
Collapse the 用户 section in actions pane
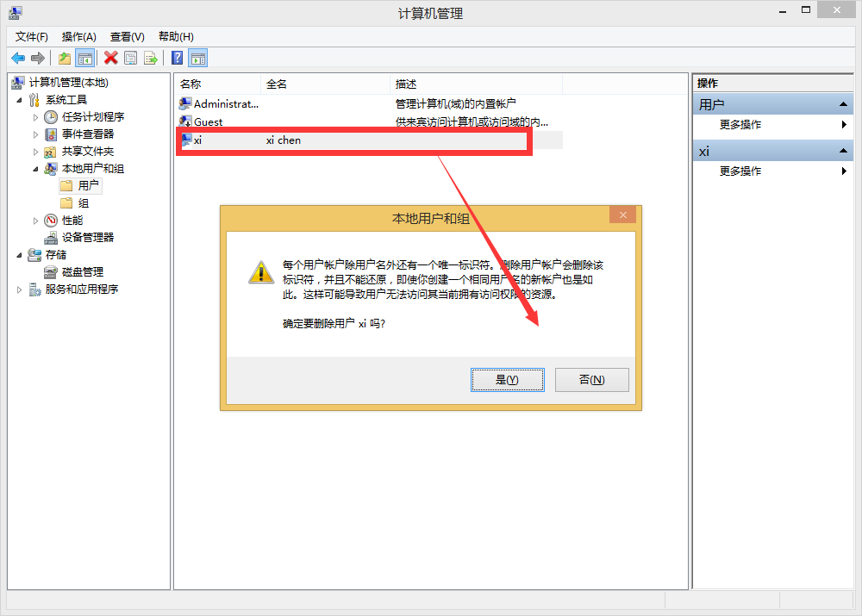pyautogui.click(x=843, y=104)
